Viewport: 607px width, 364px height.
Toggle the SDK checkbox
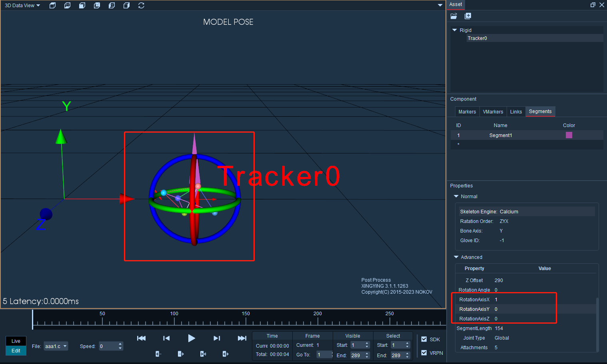point(424,339)
